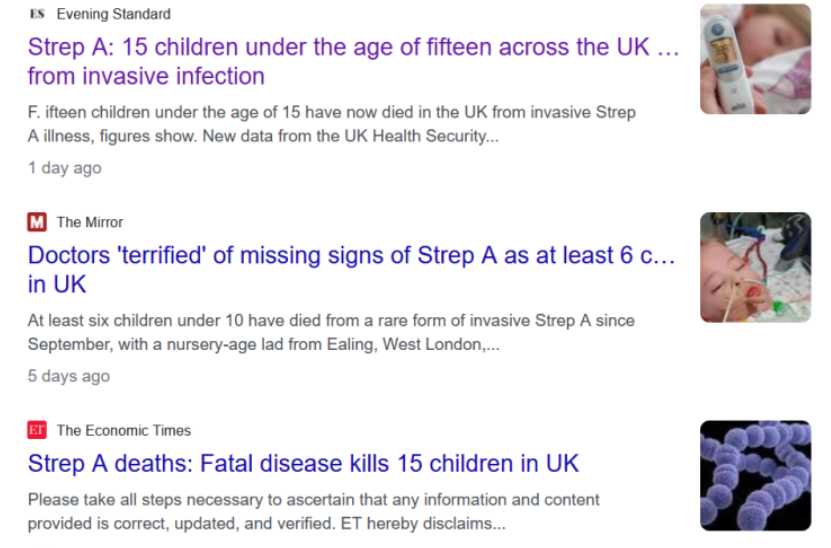This screenshot has height=548, width=831.
Task: Open the purple bacteria thumbnail image
Action: click(x=755, y=475)
